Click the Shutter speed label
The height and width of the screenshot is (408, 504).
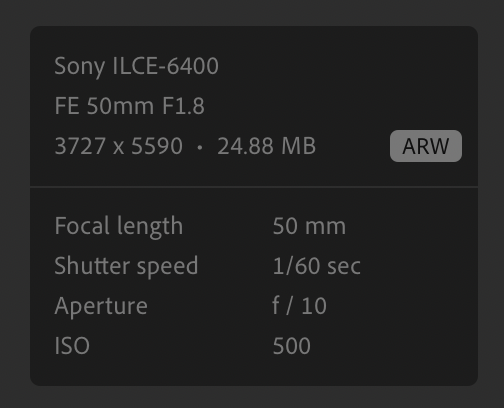coord(126,266)
